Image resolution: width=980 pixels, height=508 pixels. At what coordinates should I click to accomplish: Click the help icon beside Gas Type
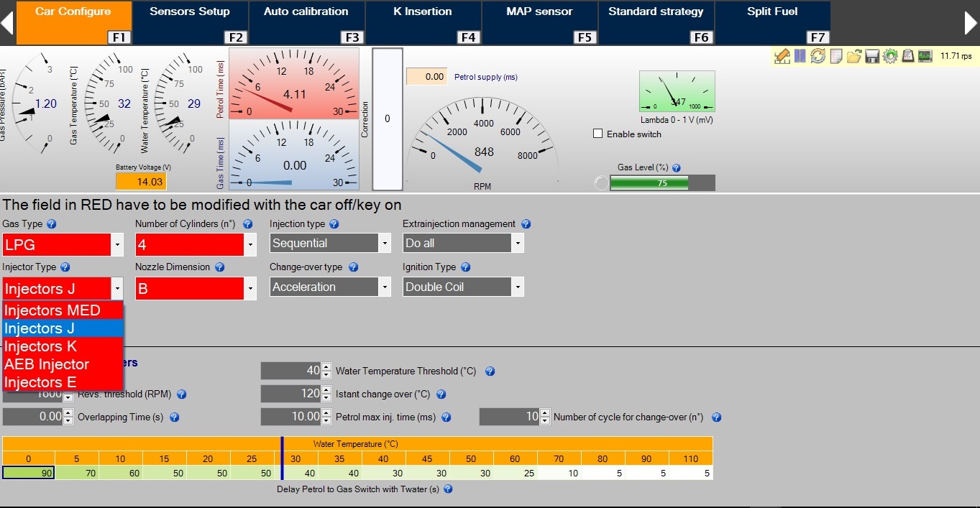tap(51, 224)
